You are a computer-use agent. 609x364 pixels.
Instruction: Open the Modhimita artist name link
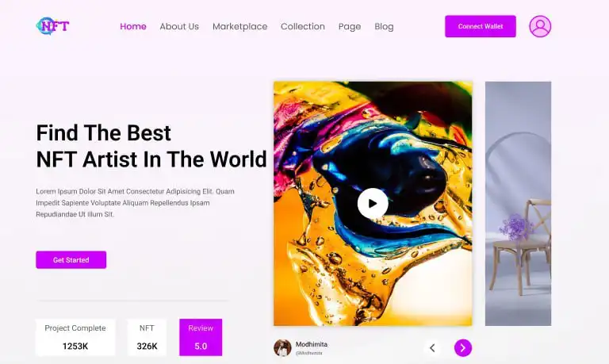click(x=312, y=344)
